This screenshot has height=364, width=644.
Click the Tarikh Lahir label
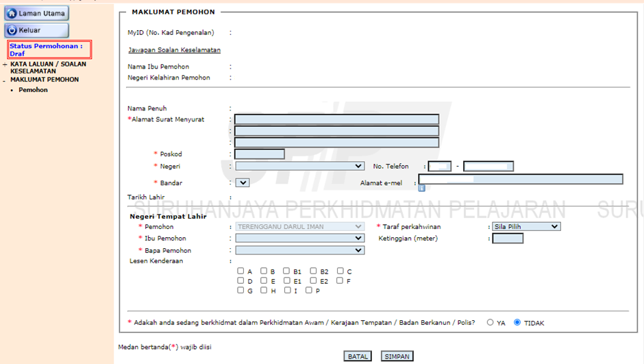click(x=146, y=197)
